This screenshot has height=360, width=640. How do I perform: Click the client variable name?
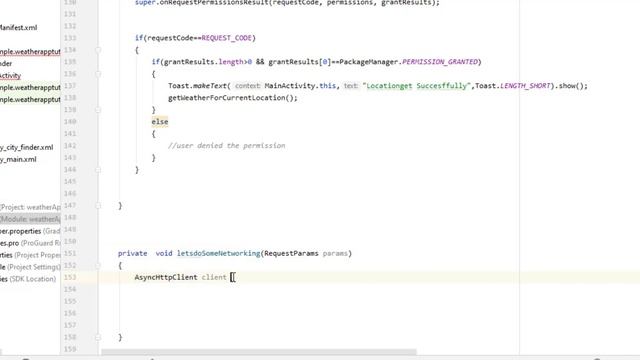tap(214, 277)
